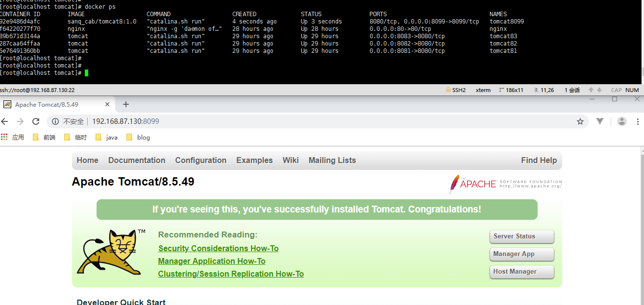Open the Configuration nav link
Image resolution: width=644 pixels, height=305 pixels.
201,160
